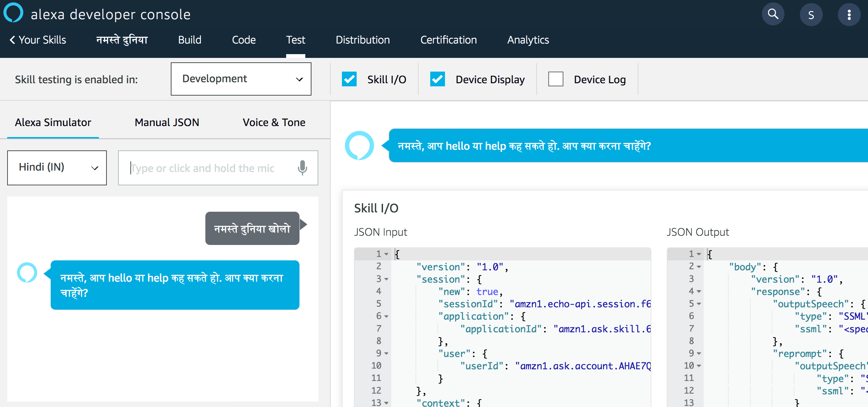Enable the Device Log checkbox
This screenshot has height=407, width=868.
point(556,79)
